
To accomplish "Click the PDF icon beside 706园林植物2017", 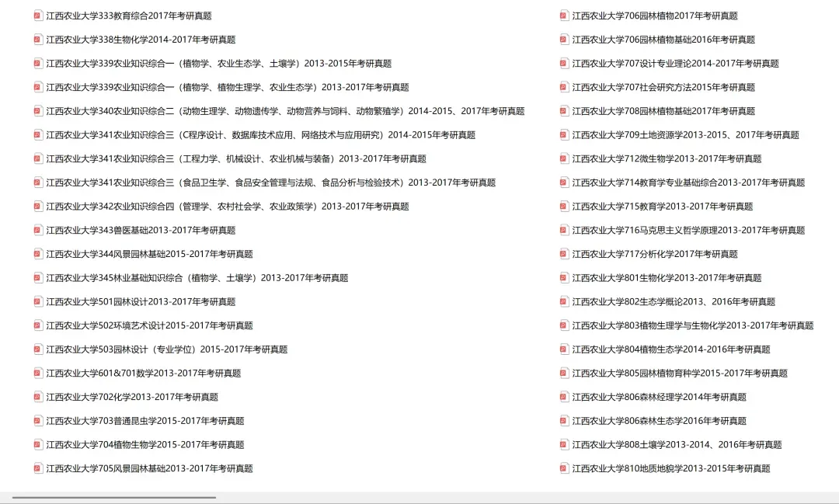I will tap(563, 16).
